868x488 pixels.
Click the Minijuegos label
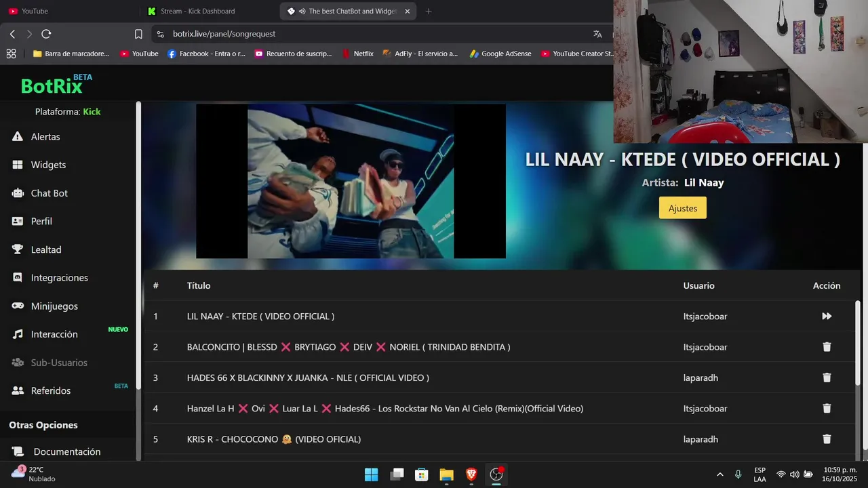coord(54,306)
